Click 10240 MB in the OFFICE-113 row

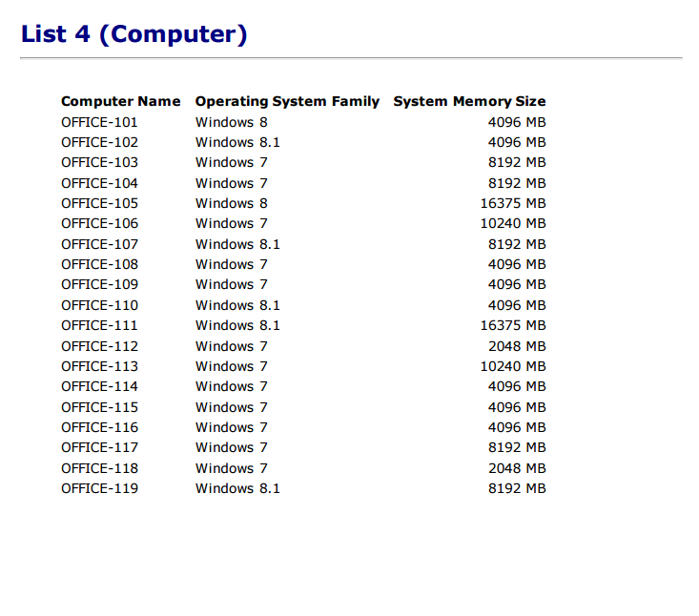pos(513,366)
